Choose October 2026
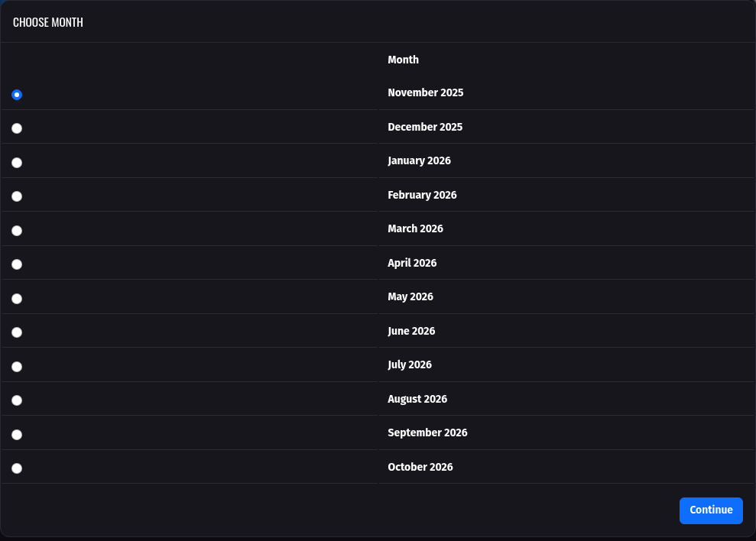 click(16, 468)
